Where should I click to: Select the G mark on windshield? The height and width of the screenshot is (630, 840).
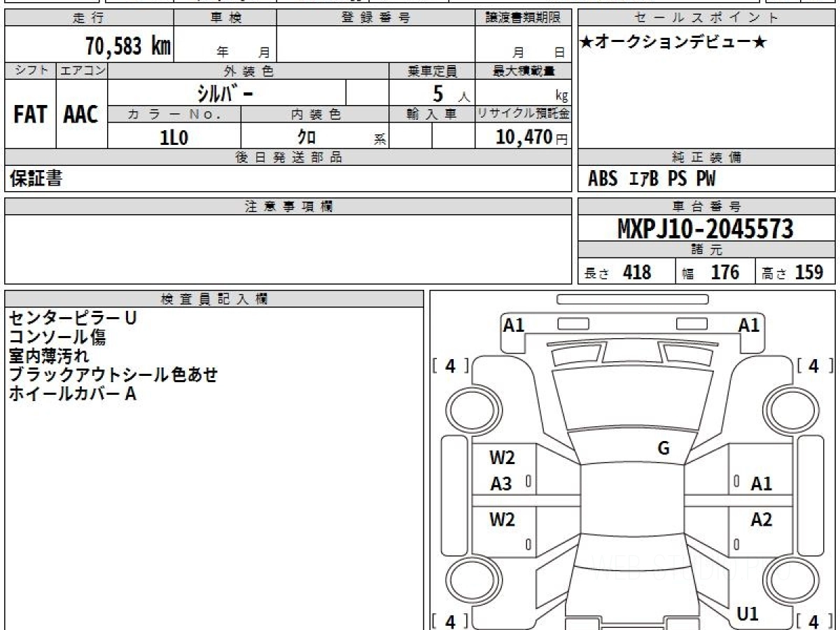pyautogui.click(x=664, y=449)
